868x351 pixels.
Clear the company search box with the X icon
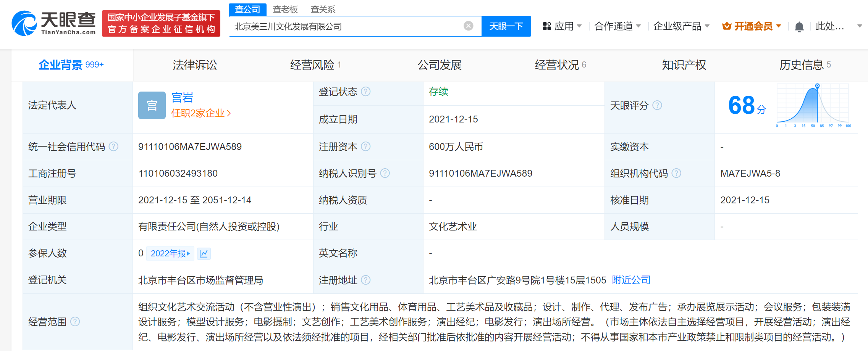click(468, 26)
